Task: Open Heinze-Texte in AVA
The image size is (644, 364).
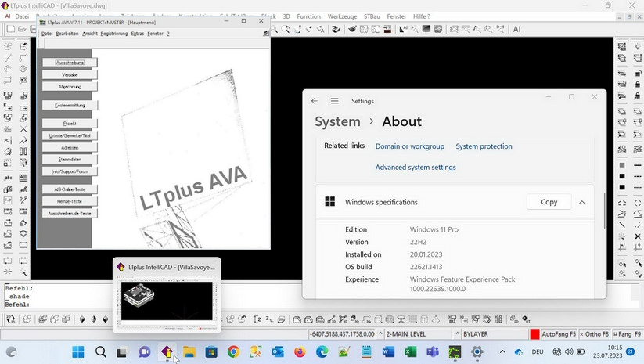Action: click(x=70, y=201)
